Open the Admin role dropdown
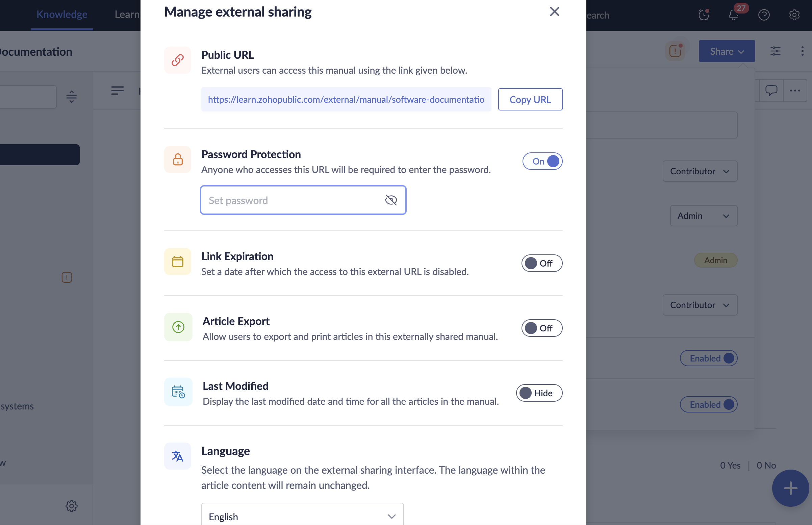Viewport: 812px width, 525px height. pyautogui.click(x=703, y=216)
